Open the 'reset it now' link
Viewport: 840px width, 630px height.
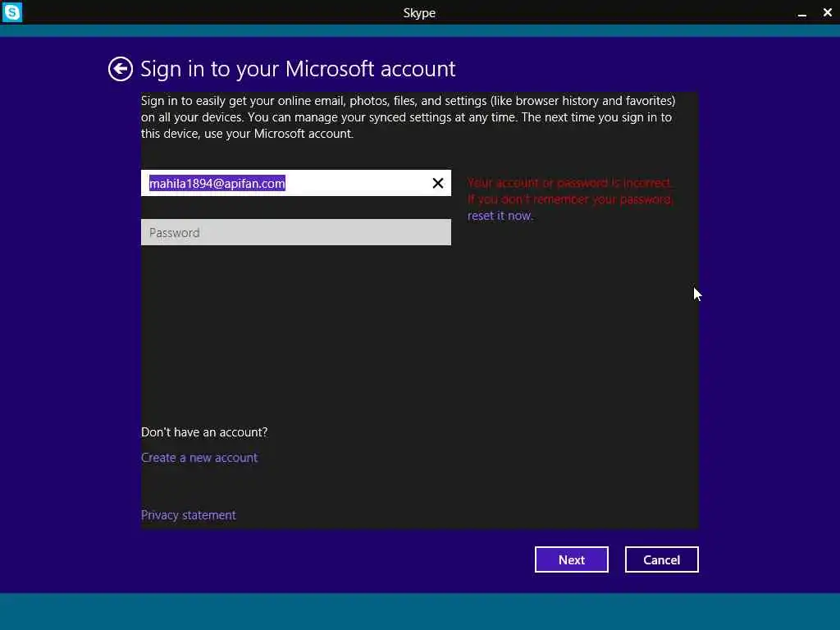pyautogui.click(x=500, y=216)
